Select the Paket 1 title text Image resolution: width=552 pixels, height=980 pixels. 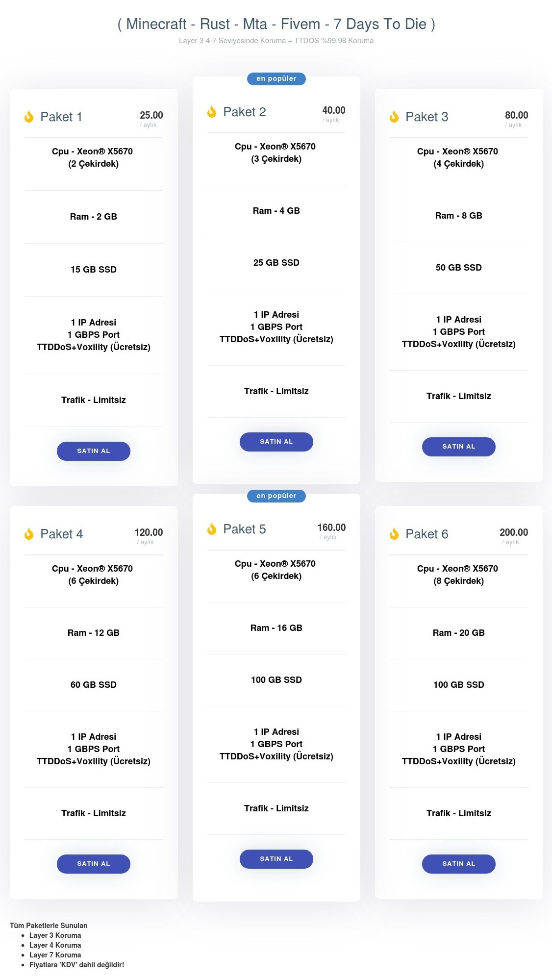point(61,117)
